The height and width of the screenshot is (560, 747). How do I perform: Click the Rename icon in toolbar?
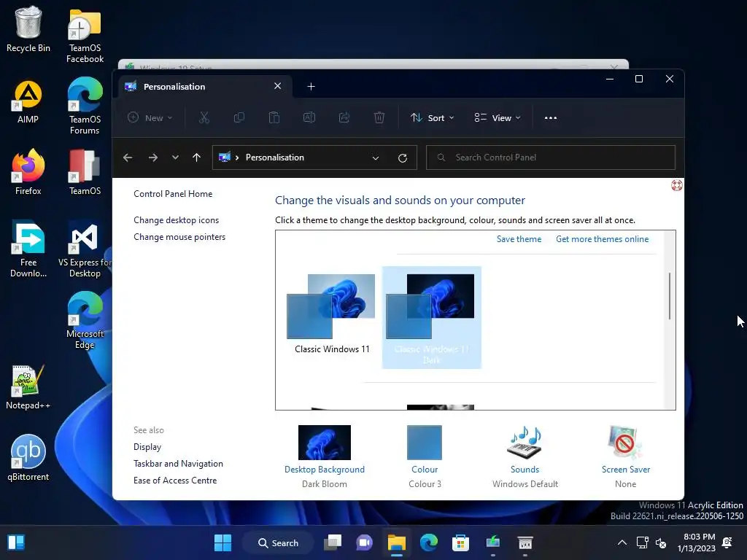click(309, 117)
